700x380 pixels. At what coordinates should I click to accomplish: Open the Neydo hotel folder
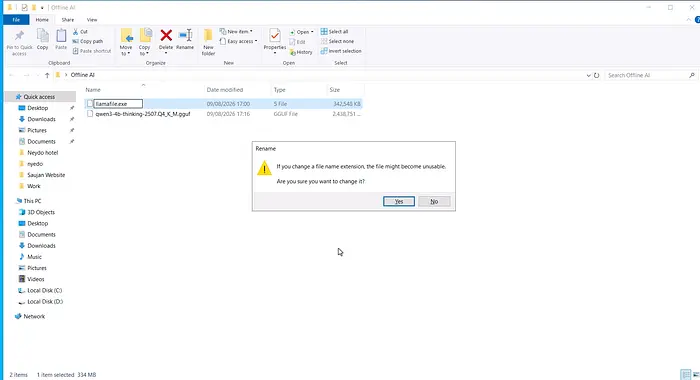(42, 153)
